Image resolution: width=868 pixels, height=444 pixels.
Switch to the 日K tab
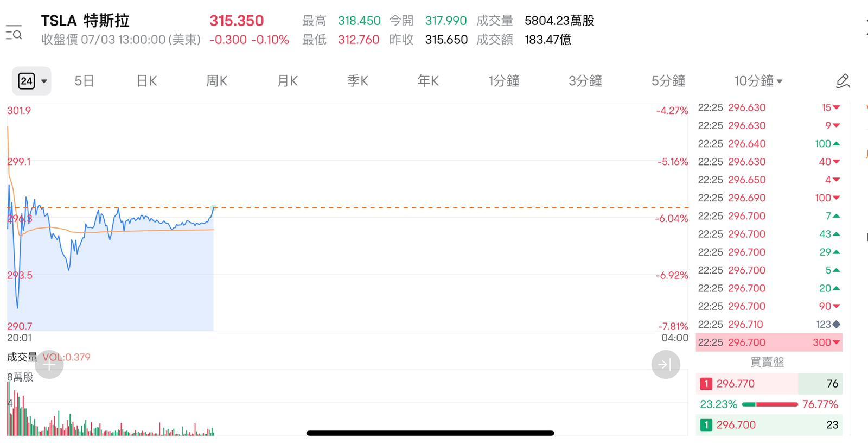[x=146, y=80]
